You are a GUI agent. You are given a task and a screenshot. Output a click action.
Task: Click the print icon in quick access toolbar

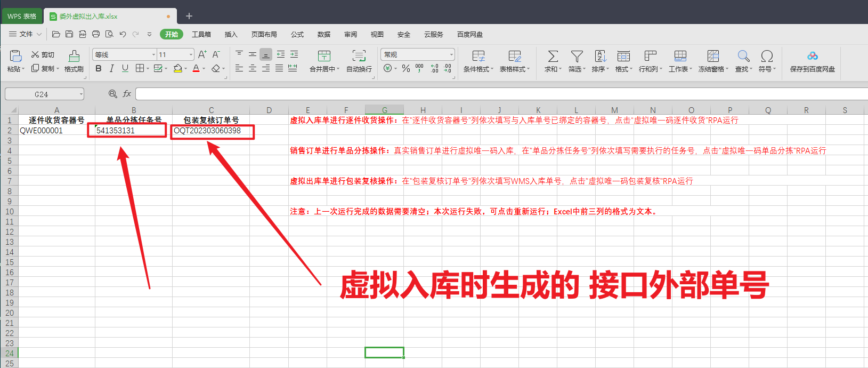(x=96, y=34)
